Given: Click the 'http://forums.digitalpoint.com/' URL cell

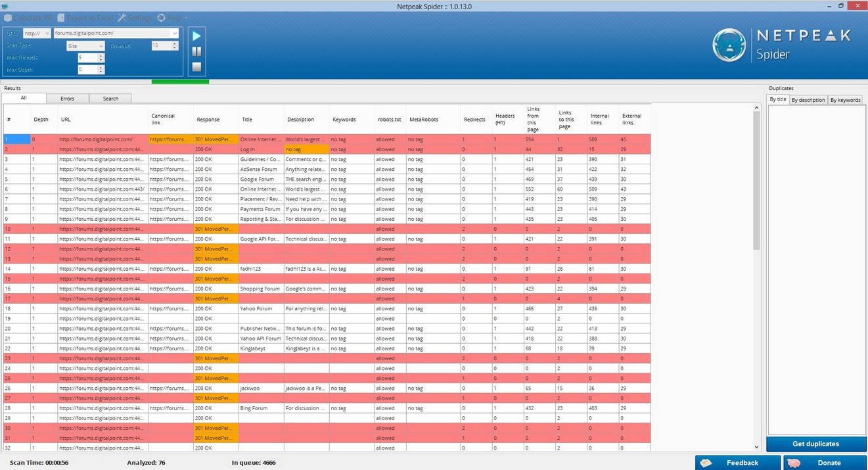Looking at the screenshot, I should (x=103, y=139).
